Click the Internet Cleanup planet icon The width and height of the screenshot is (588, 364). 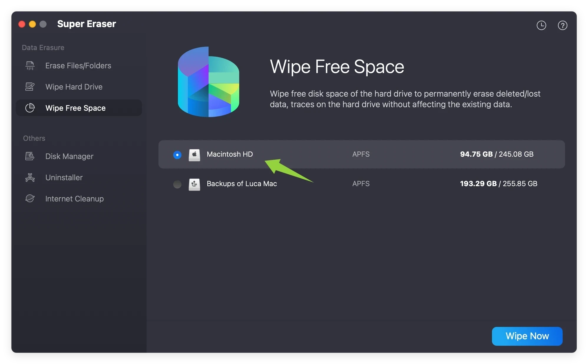(x=30, y=198)
